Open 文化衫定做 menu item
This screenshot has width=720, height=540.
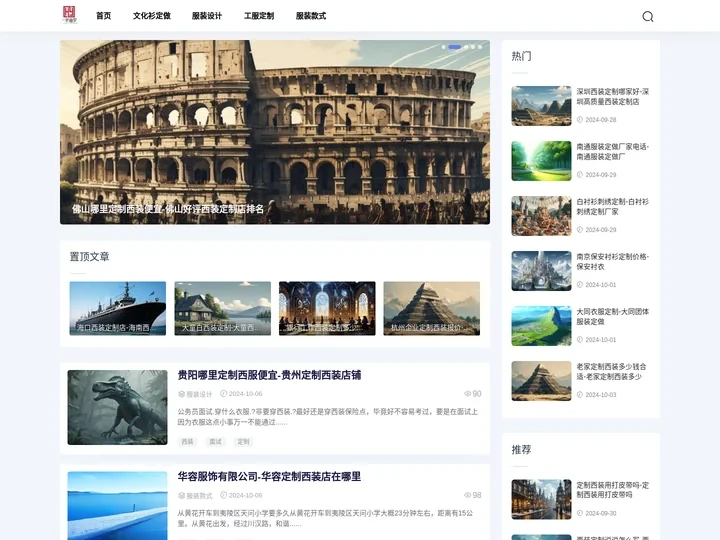[x=152, y=16]
